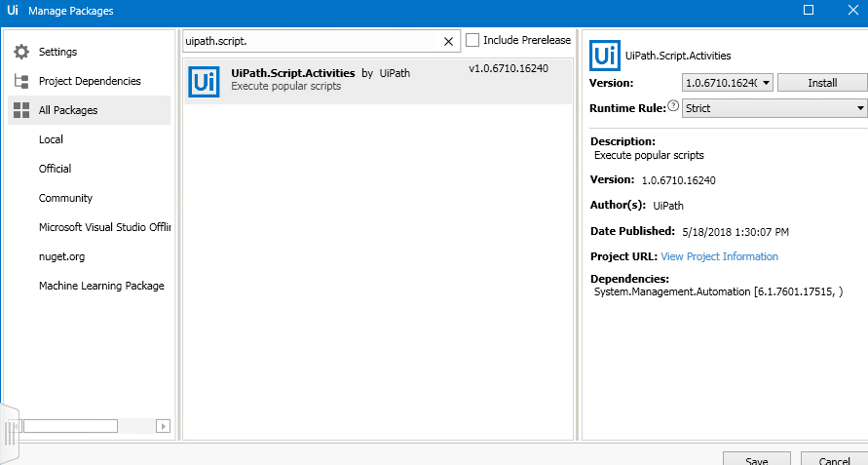This screenshot has height=465, width=868.
Task: Select Project Dependencies in sidebar
Action: [x=89, y=81]
